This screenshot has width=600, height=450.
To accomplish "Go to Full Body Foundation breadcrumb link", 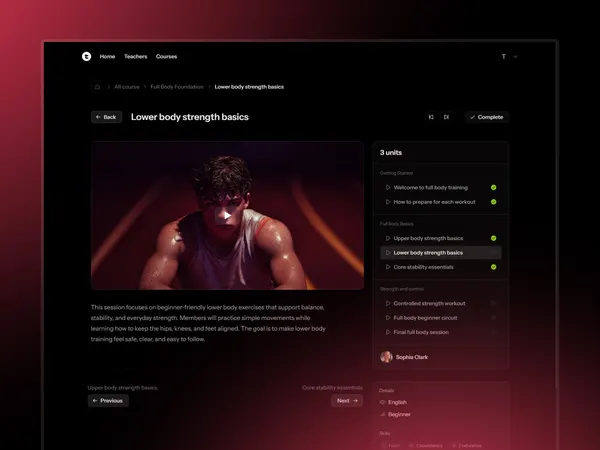I will tap(177, 87).
